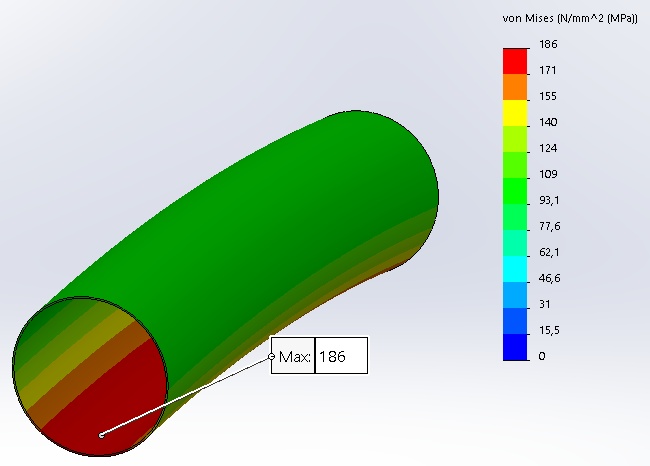Click the legend value 155
The width and height of the screenshot is (650, 466).
click(x=548, y=96)
